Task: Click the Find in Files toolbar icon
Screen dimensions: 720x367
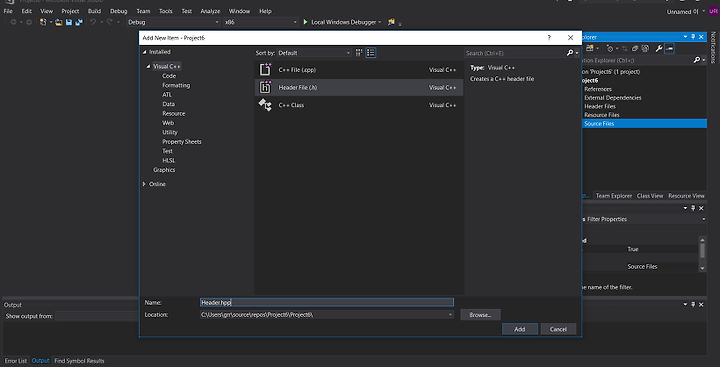Action: coord(391,22)
